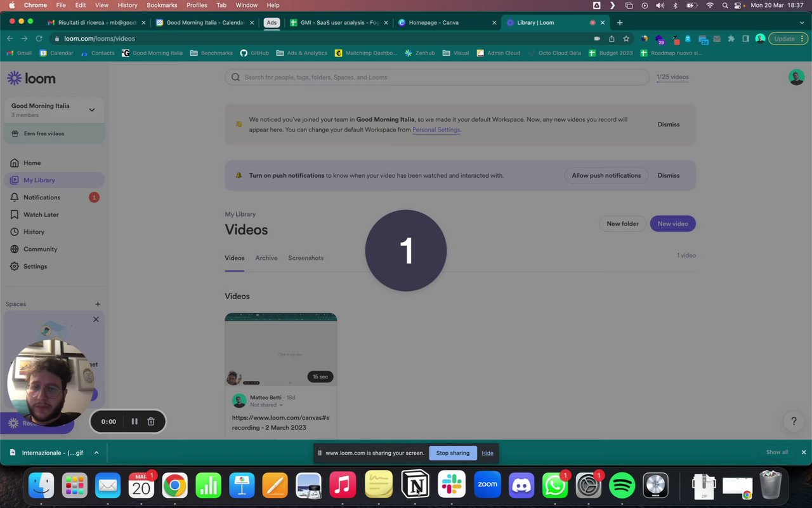Open the Zenhub bookmark
Screen dimensions: 812x508
click(419, 53)
